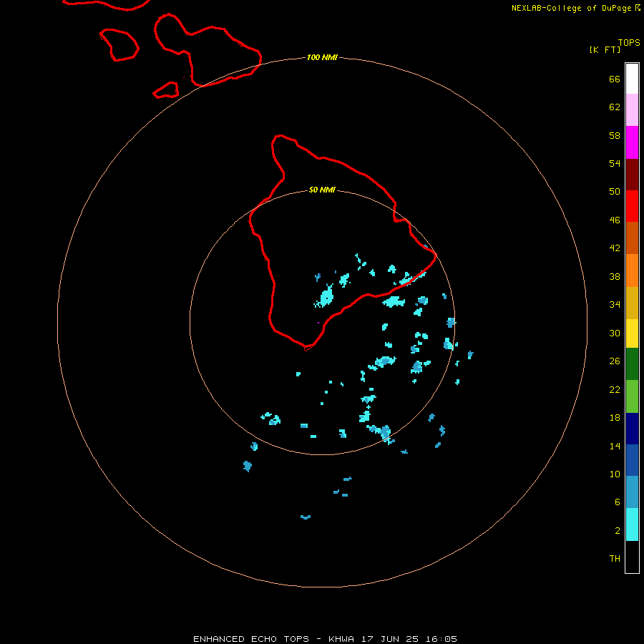The image size is (644, 644).
Task: Click the bright red legend color band
Action: pyautogui.click(x=632, y=206)
